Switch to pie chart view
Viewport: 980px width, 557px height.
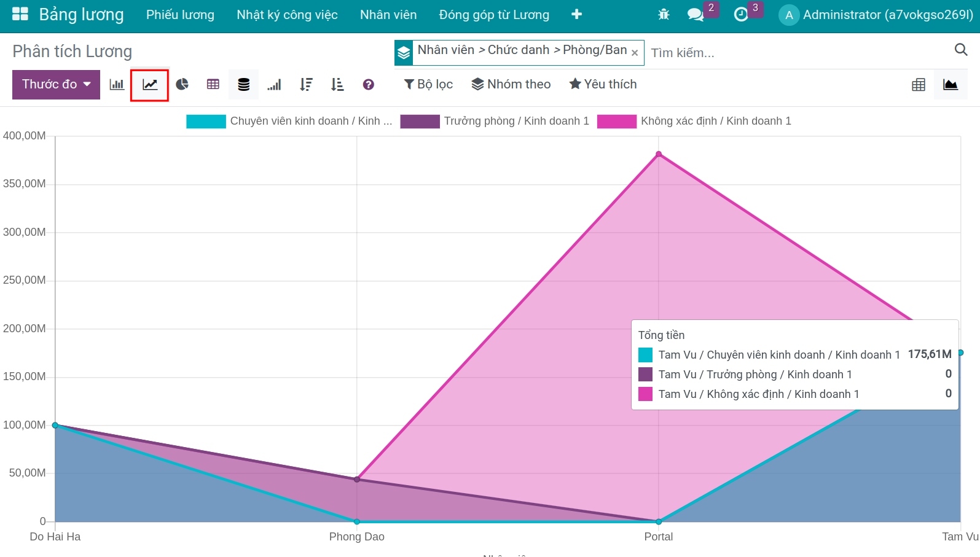point(182,85)
